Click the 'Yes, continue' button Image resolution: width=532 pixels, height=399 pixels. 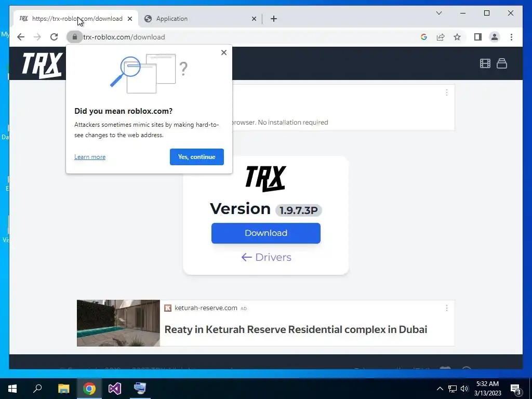pos(197,157)
